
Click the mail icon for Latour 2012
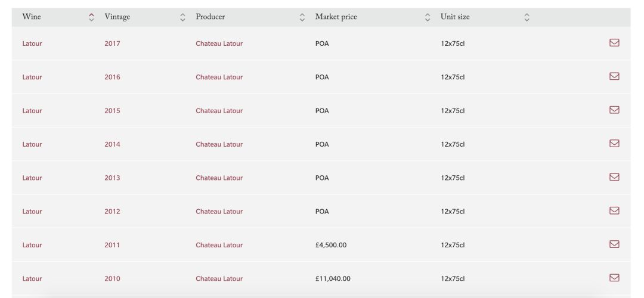614,210
